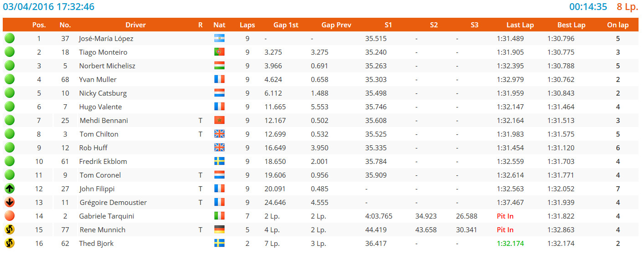644x255 pixels.
Task: Click the red Pit In text for Tarquini
Action: pyautogui.click(x=505, y=216)
